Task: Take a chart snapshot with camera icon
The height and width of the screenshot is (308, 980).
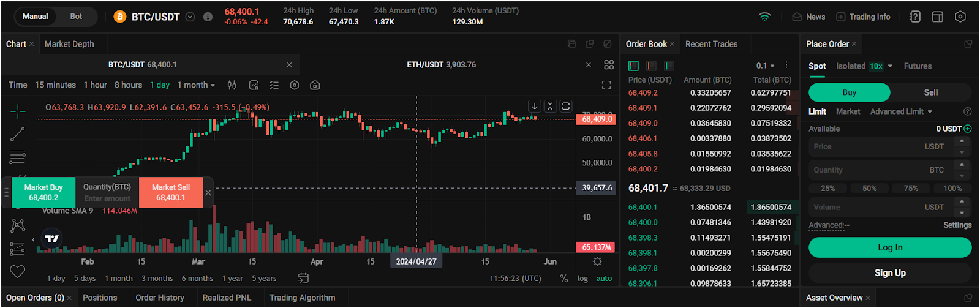Action: [315, 85]
